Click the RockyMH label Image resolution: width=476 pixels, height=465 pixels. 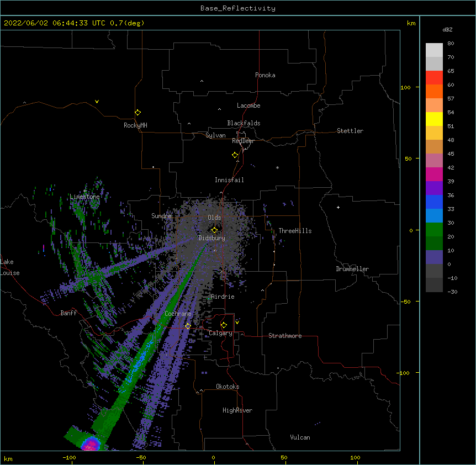coord(135,125)
